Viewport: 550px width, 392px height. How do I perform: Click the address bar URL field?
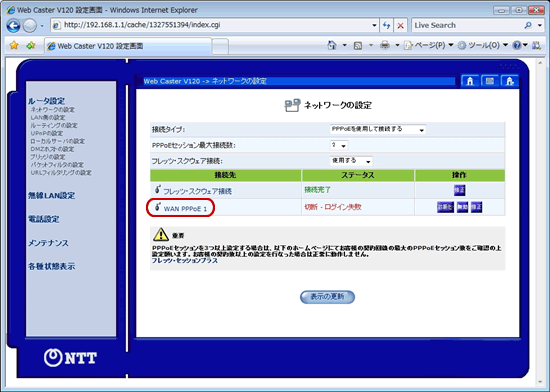point(215,25)
